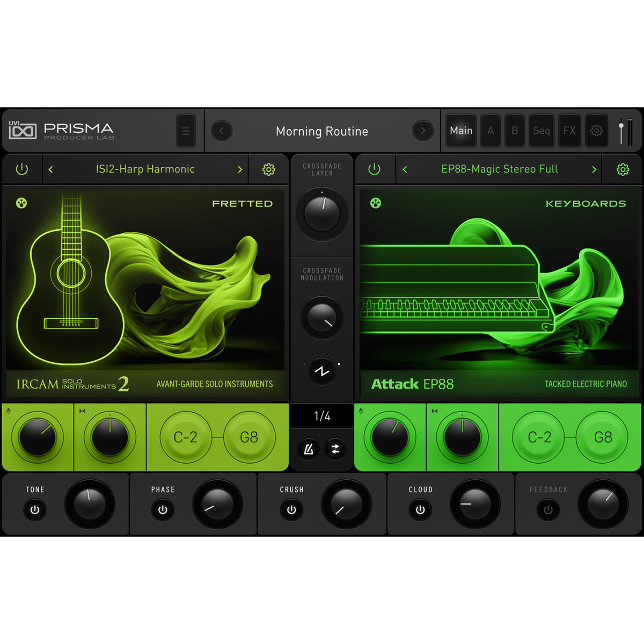Click pan knob in EP88 layer strip

(x=462, y=437)
